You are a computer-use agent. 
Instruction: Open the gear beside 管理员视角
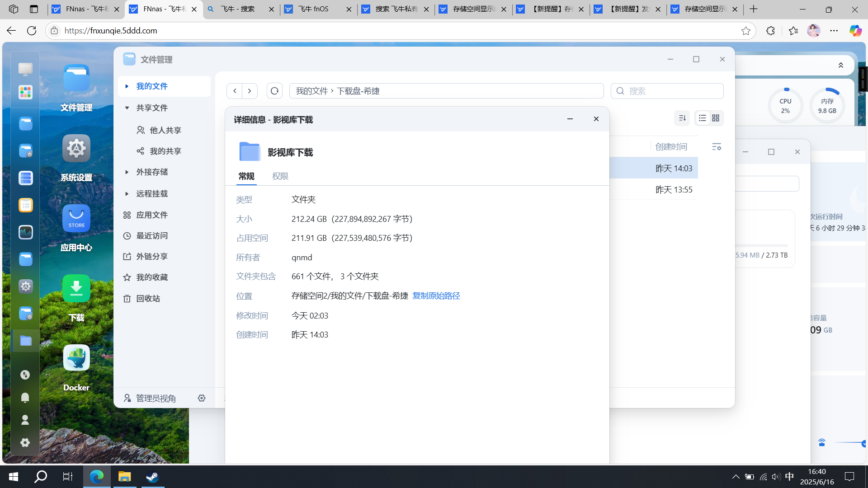pos(202,398)
